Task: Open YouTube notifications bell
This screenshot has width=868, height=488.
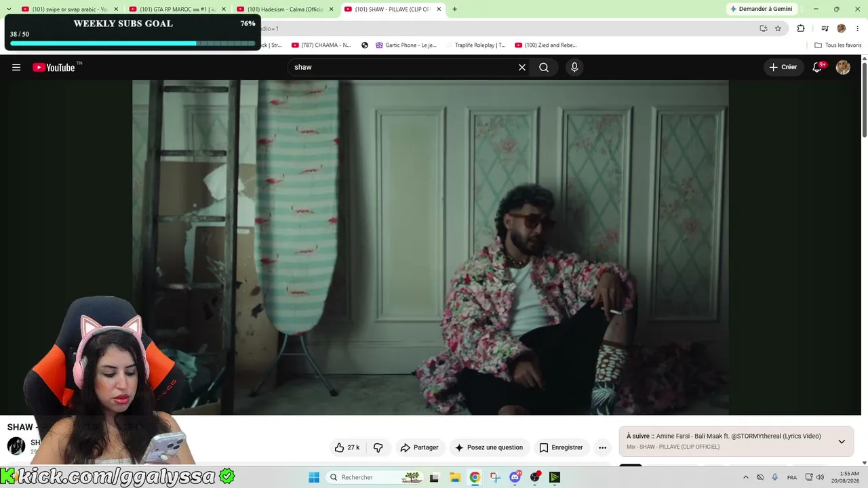Action: coord(817,67)
